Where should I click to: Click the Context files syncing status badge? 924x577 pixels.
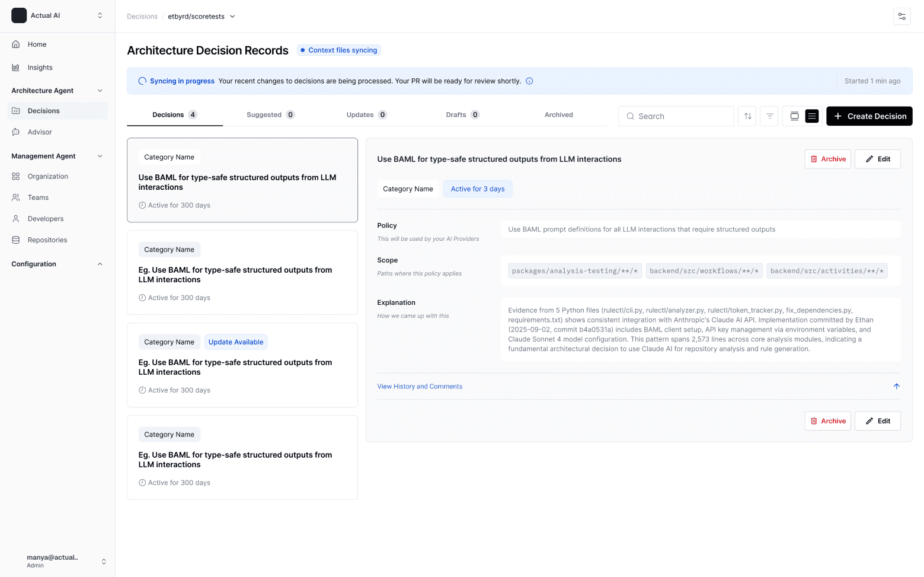pyautogui.click(x=338, y=50)
